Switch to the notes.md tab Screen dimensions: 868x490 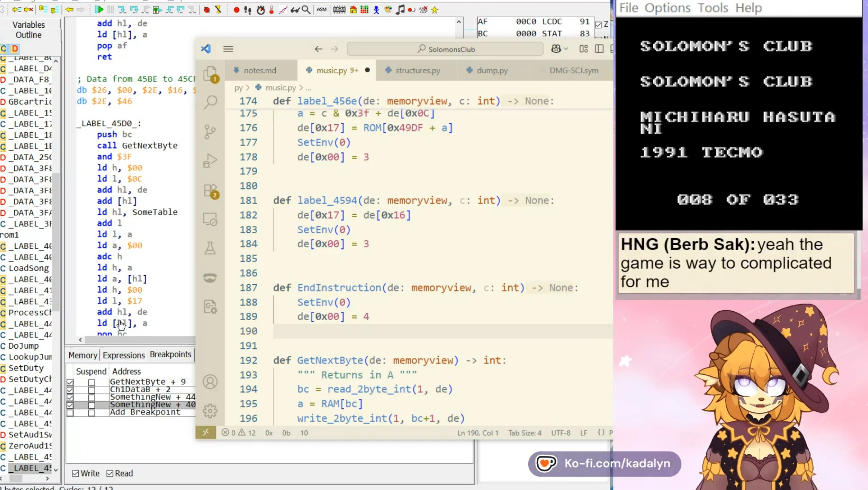point(260,70)
